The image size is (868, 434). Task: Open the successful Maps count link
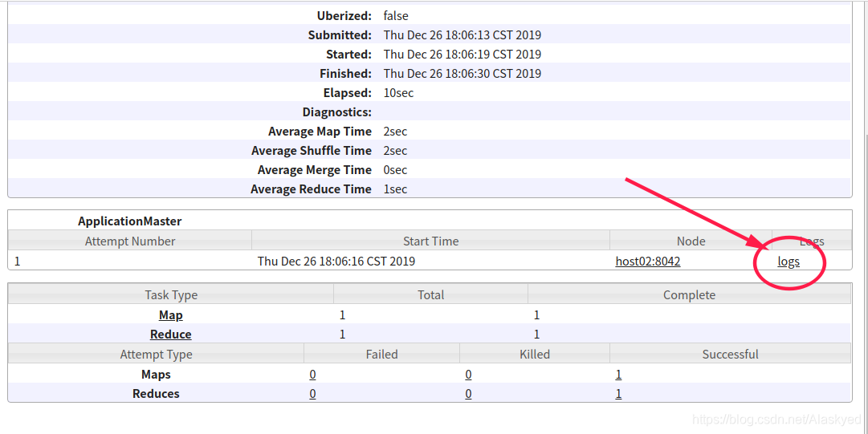[x=618, y=375]
